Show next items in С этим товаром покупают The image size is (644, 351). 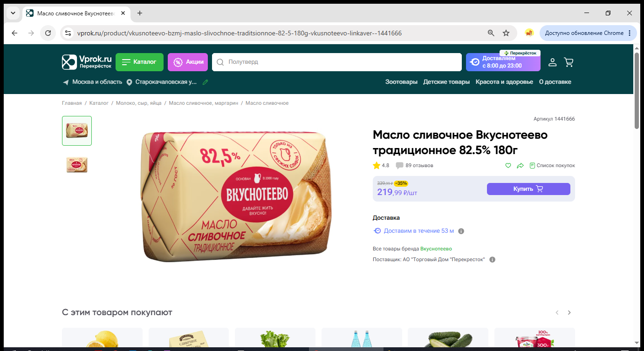pyautogui.click(x=569, y=312)
